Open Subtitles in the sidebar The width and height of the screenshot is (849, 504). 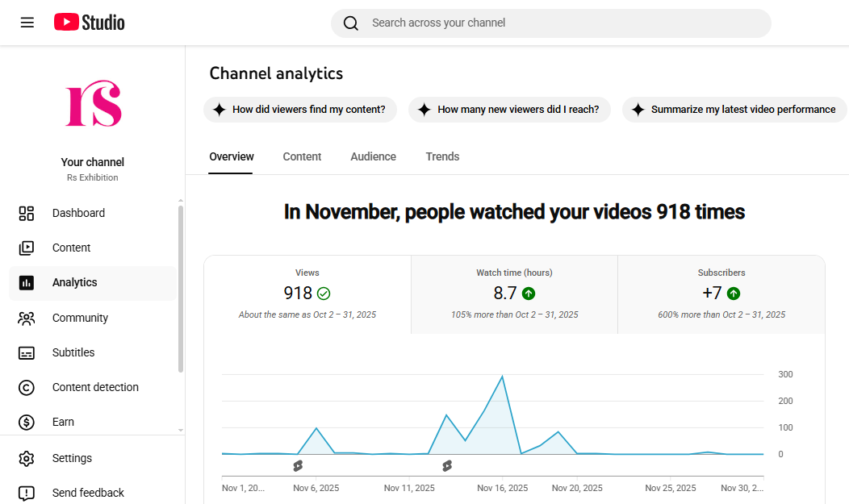tap(73, 352)
